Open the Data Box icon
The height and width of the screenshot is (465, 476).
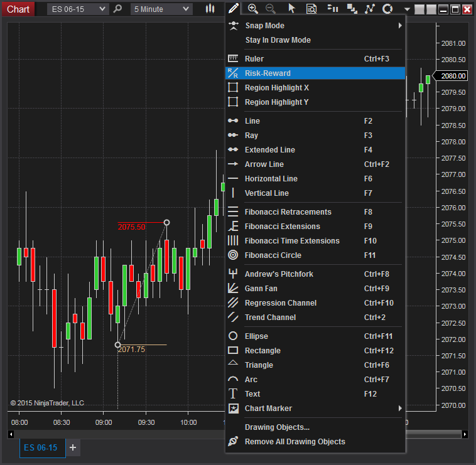(x=311, y=9)
